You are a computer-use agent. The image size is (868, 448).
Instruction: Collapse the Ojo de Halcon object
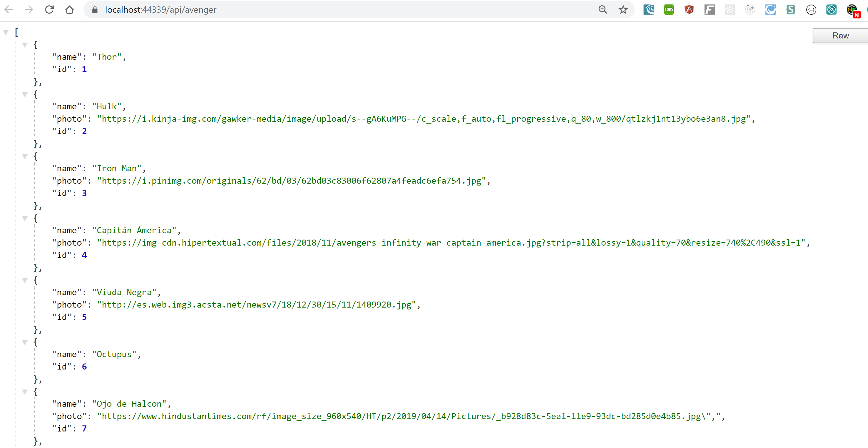(24, 392)
